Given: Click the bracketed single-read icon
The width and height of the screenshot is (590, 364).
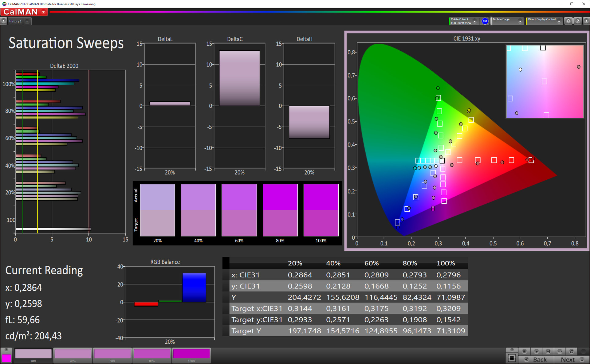Looking at the screenshot, I should click(548, 351).
